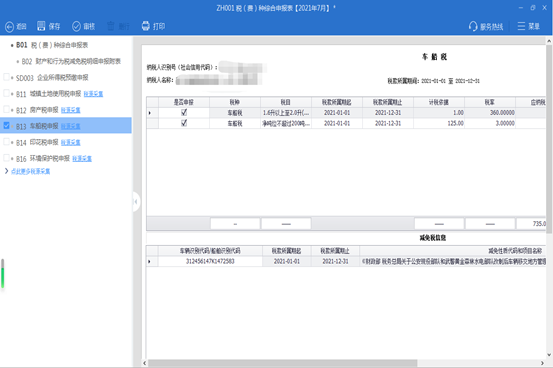Select the 3.00000 tax rate cell
Viewport: 553px width, 368px height.
coord(490,123)
